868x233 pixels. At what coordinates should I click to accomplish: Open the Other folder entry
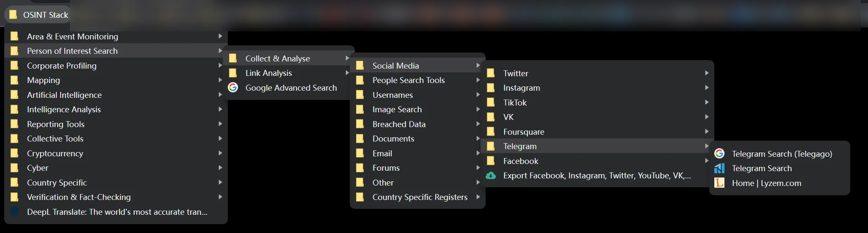point(417,183)
